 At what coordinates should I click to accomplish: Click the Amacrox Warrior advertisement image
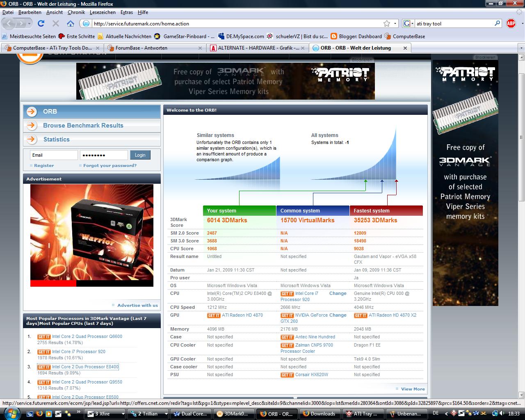(x=92, y=235)
